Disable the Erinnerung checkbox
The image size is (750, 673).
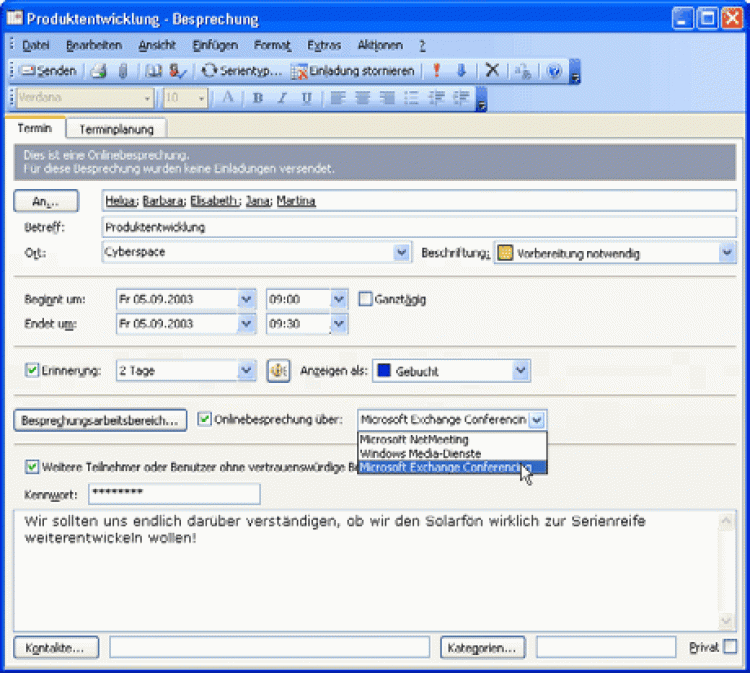[x=32, y=371]
